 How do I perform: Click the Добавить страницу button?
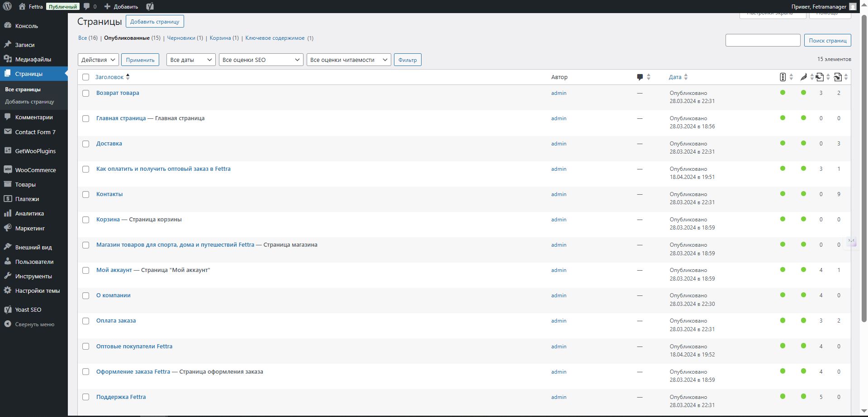pos(155,21)
